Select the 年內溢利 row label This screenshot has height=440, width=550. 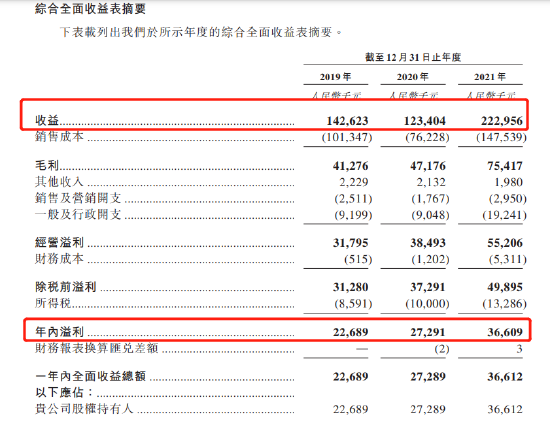pyautogui.click(x=59, y=332)
